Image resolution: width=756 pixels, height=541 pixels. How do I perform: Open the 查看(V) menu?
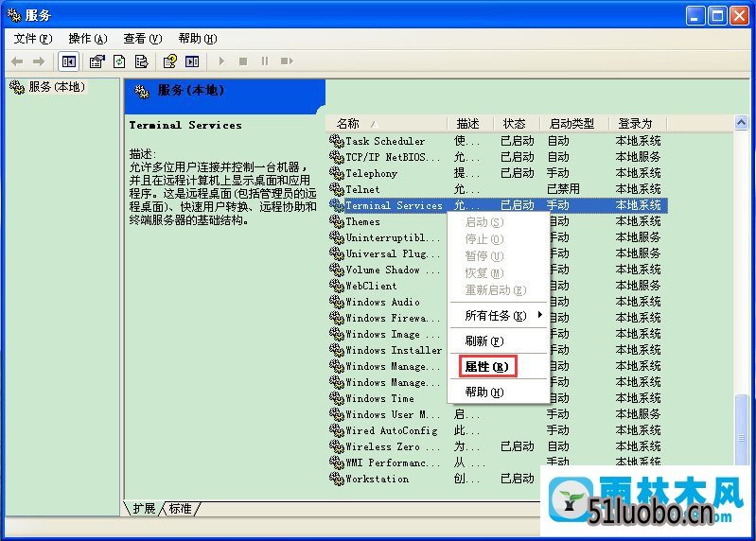coord(143,39)
